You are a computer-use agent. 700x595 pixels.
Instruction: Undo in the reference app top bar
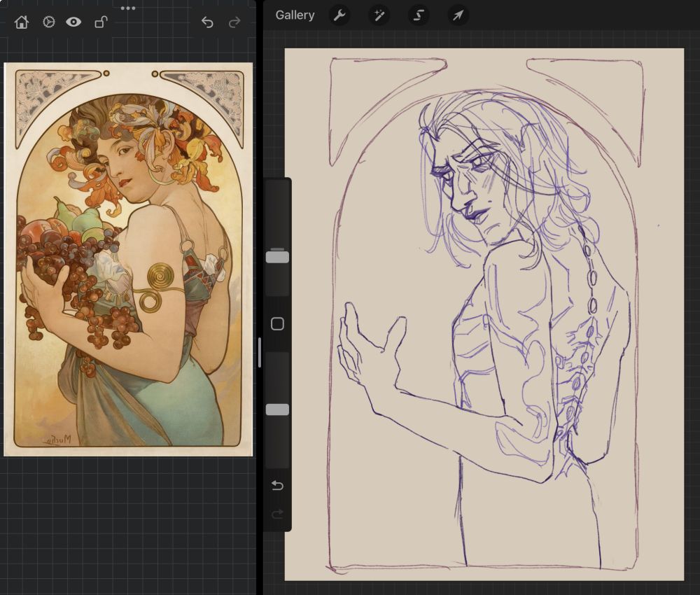click(x=207, y=22)
